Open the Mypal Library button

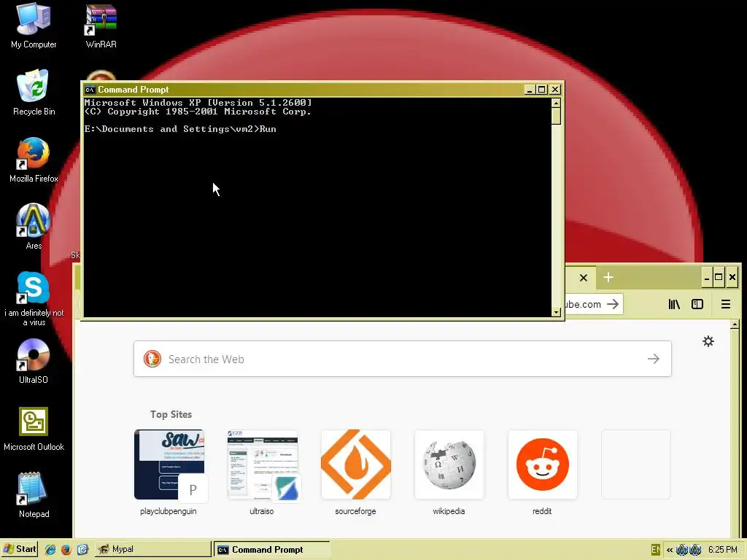673,304
